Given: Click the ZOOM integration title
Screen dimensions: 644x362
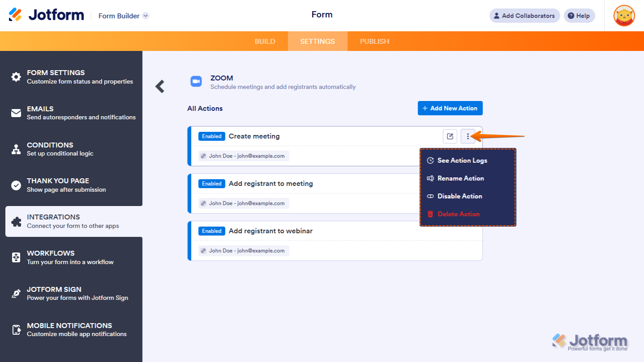Looking at the screenshot, I should point(222,78).
